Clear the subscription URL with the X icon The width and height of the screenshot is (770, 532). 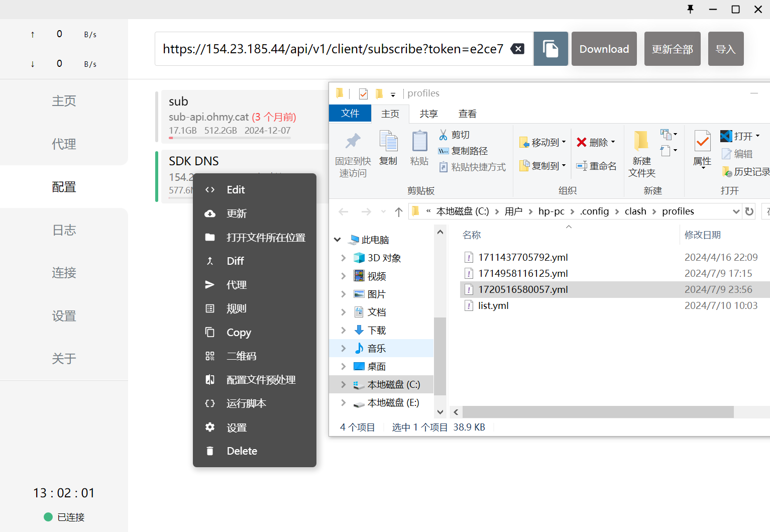coord(517,49)
